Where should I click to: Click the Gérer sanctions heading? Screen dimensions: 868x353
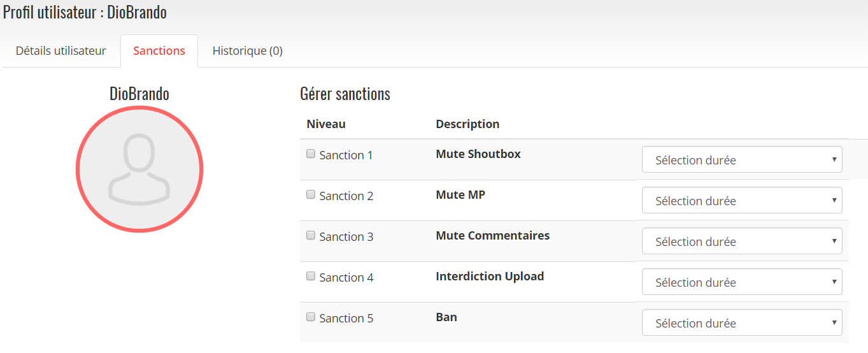tap(345, 94)
